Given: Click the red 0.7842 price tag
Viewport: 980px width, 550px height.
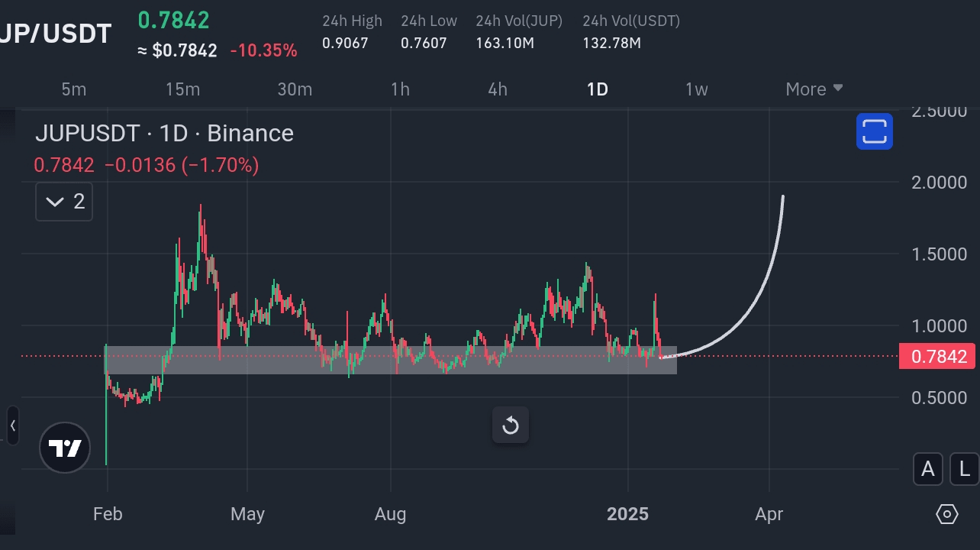Looking at the screenshot, I should pyautogui.click(x=937, y=356).
